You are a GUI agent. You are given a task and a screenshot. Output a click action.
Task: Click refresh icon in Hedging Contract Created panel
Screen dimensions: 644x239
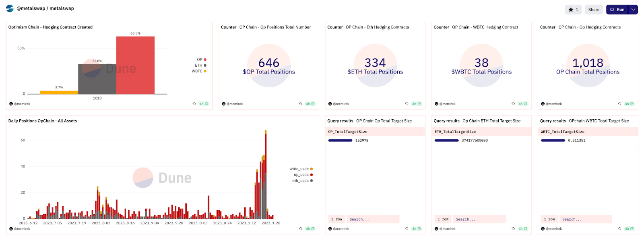pyautogui.click(x=194, y=104)
